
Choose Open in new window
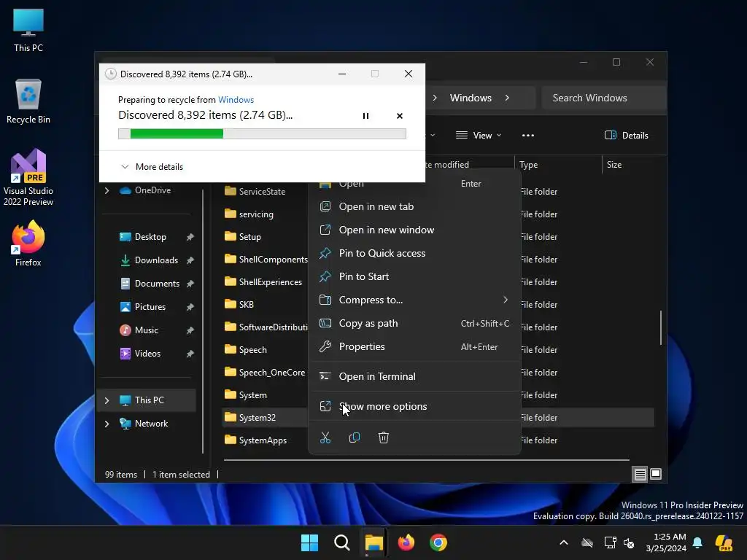[x=414, y=230]
